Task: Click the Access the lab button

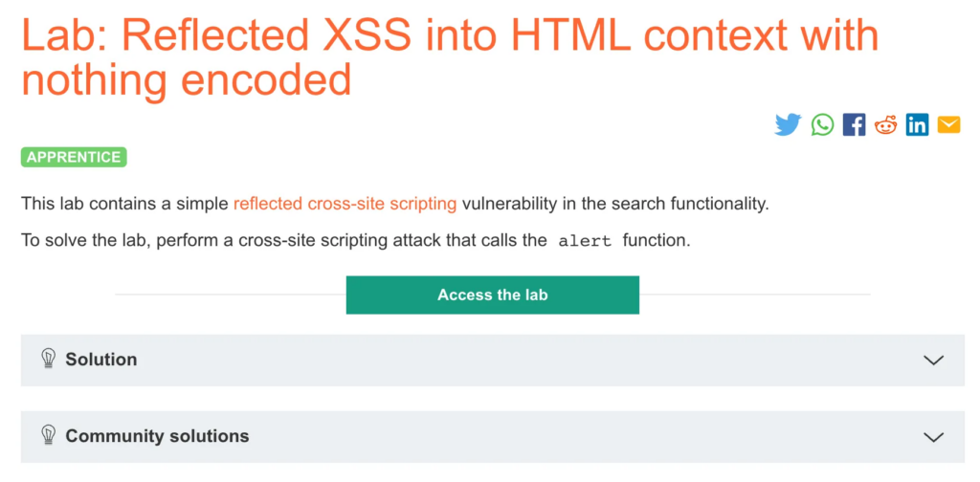Action: tap(493, 295)
